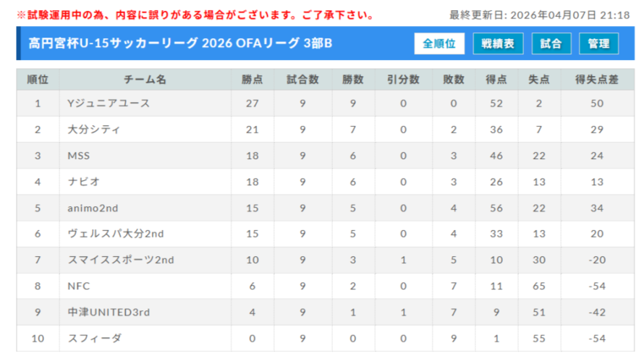Click the NFC team name
The width and height of the screenshot is (644, 361).
pos(78,286)
